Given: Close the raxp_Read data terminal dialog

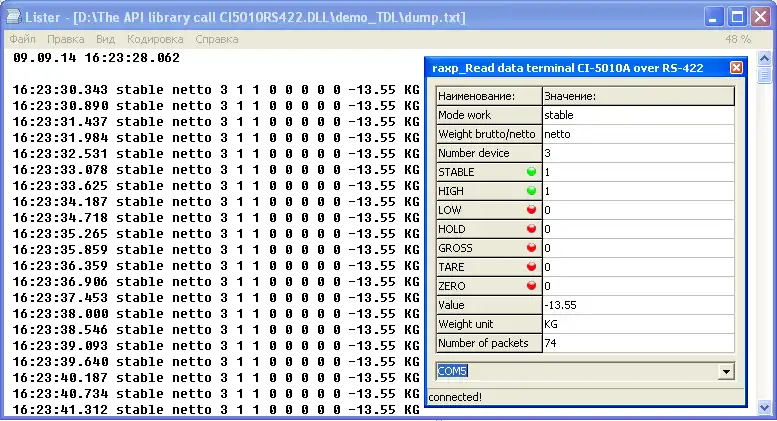Looking at the screenshot, I should (x=736, y=67).
